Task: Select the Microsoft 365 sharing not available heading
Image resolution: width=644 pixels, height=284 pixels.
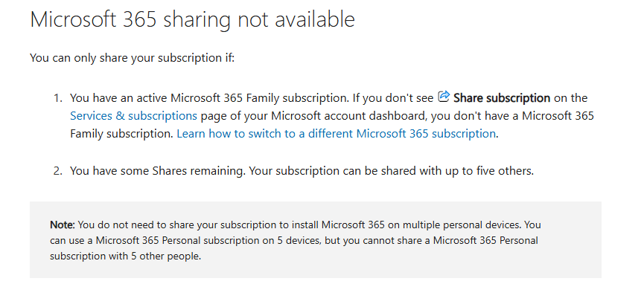Action: [192, 19]
